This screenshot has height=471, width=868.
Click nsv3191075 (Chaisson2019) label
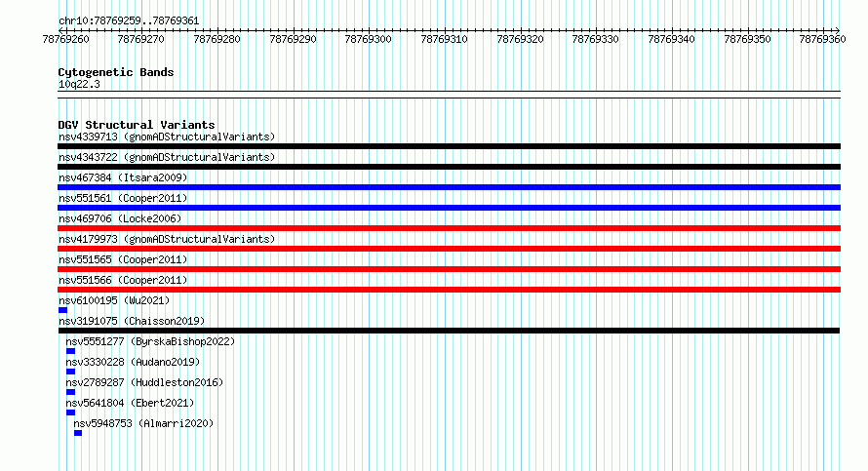coord(132,321)
